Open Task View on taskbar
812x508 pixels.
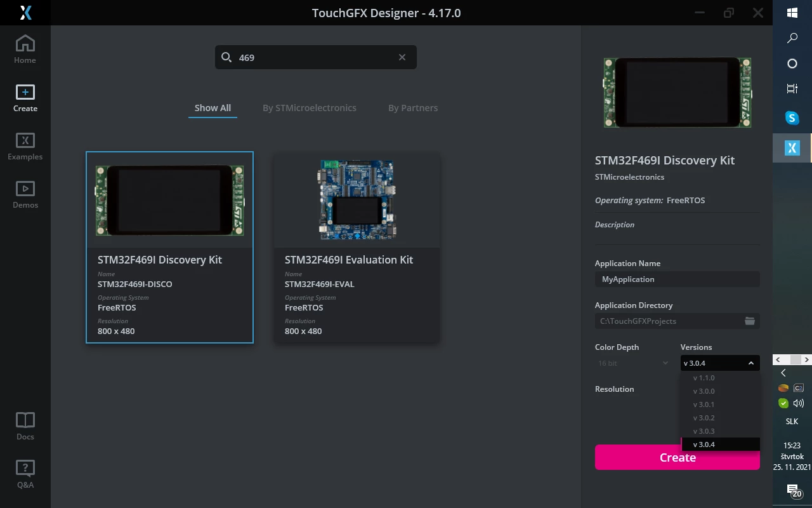click(792, 89)
